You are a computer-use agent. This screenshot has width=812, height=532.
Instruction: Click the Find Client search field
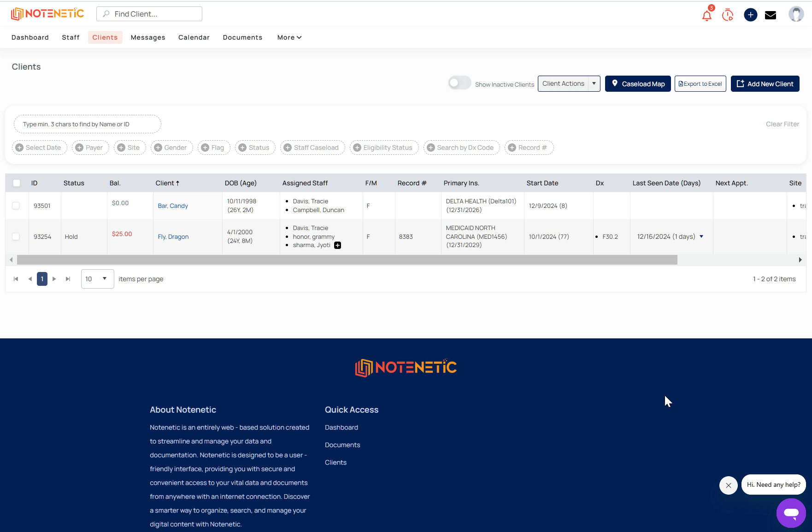pos(149,14)
